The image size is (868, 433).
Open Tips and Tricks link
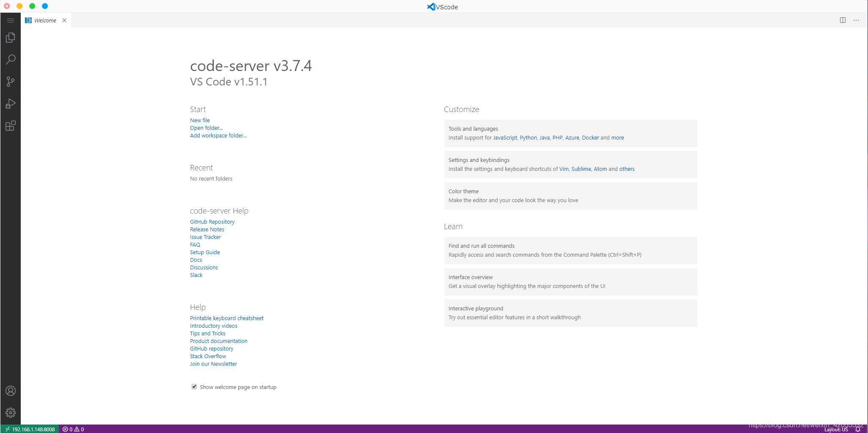(x=207, y=334)
